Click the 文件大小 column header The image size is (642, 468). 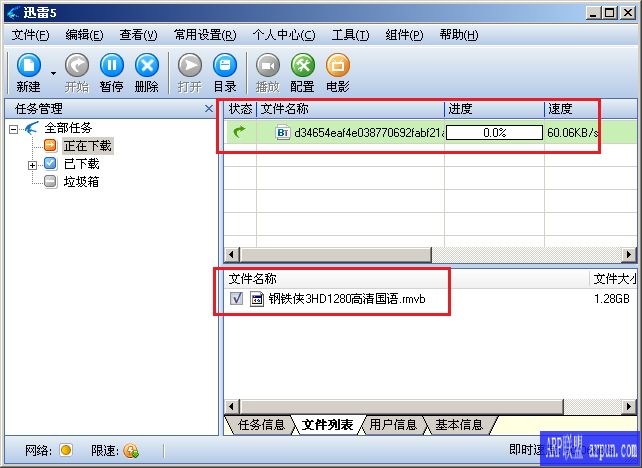pyautogui.click(x=615, y=279)
